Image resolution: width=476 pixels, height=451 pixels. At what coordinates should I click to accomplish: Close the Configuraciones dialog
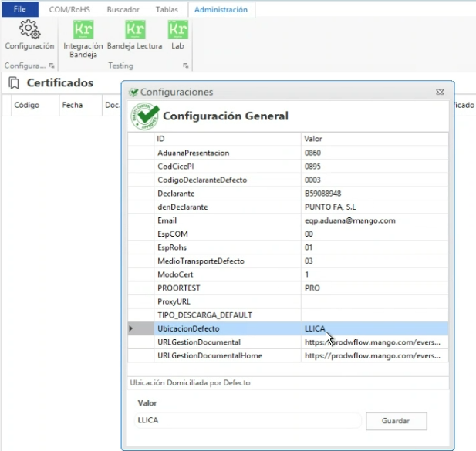(x=439, y=92)
